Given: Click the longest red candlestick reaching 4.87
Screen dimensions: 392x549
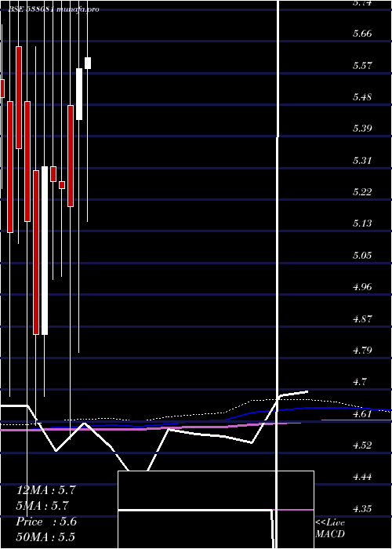Looking at the screenshot, I should click(x=36, y=253).
